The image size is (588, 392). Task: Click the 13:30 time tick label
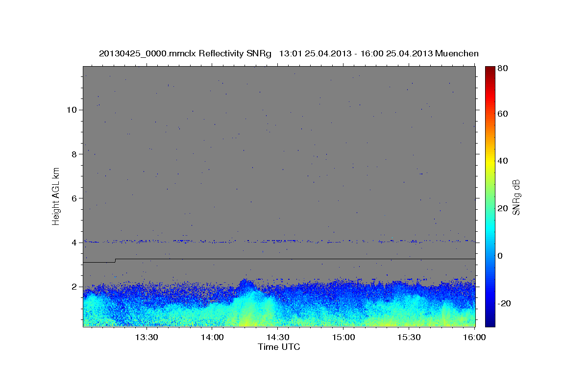pos(146,337)
